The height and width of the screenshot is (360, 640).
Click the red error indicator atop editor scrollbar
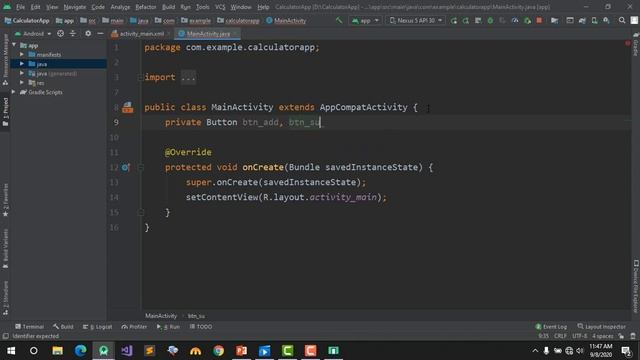point(627,43)
